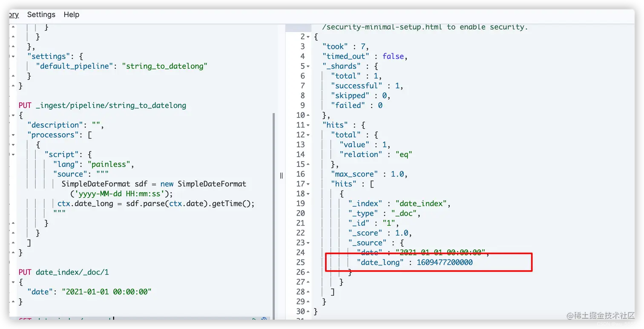
Task: Collapse response line 2 fold arrow
Action: coord(308,37)
